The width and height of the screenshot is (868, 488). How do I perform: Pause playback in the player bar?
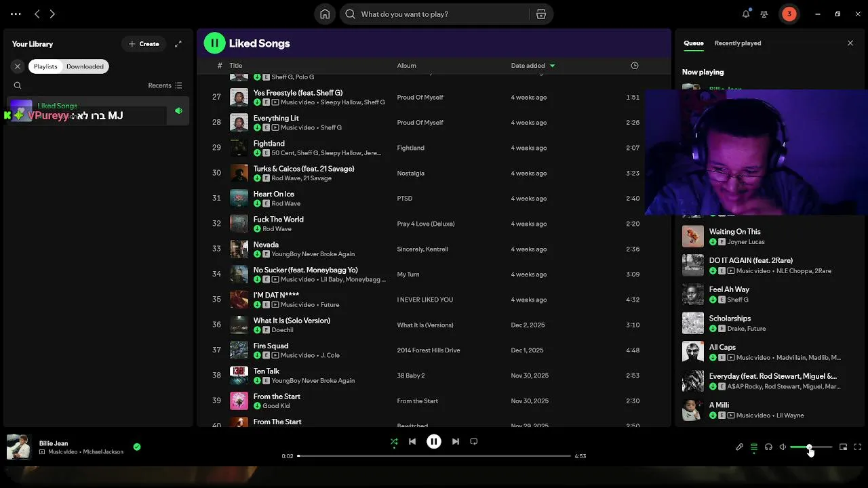pos(434,442)
